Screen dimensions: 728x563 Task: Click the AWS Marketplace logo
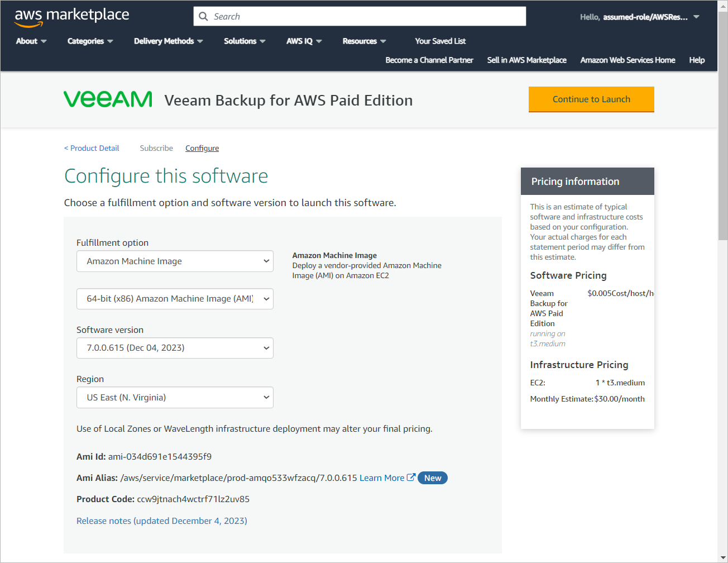click(72, 17)
